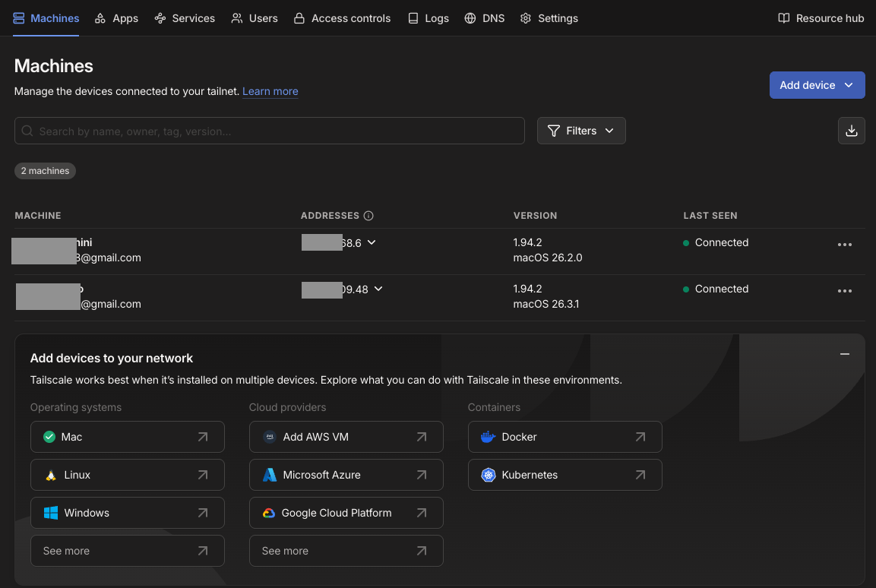Click Connected status of macOS 26.3.1 machine
The width and height of the screenshot is (876, 588).
click(x=716, y=289)
